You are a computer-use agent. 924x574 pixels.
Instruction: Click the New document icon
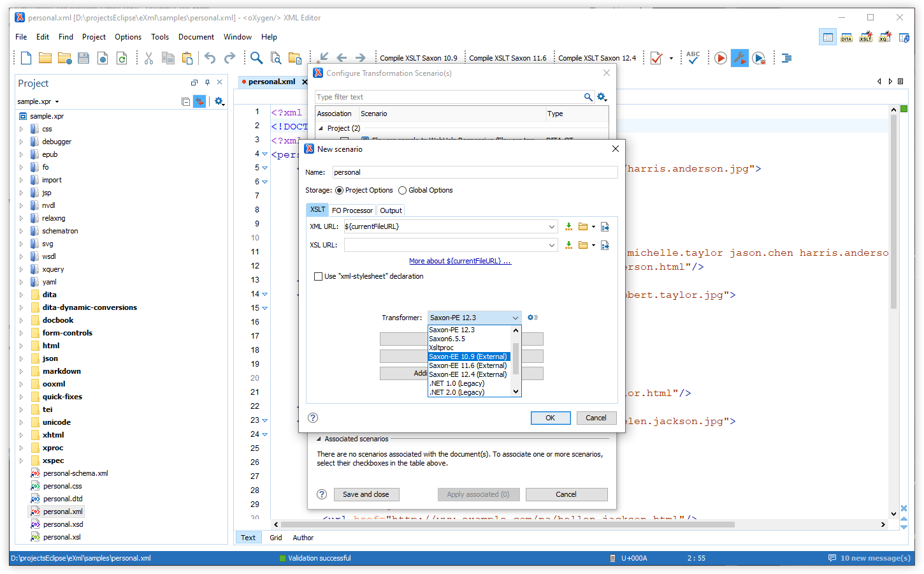26,58
